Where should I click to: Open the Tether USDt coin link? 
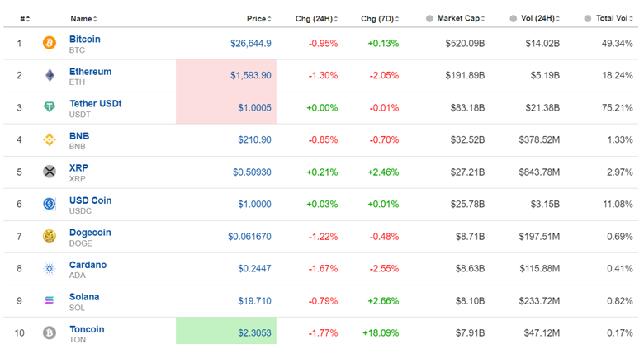point(95,103)
